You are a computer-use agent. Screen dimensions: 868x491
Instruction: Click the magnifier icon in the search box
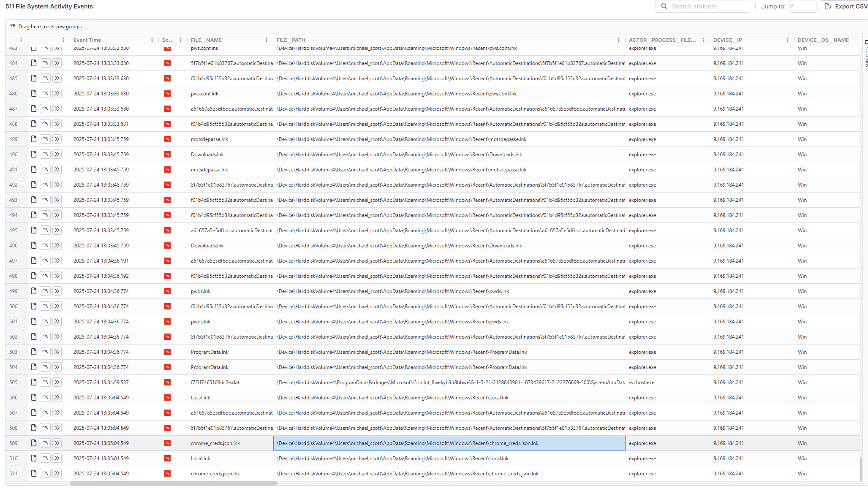(664, 6)
